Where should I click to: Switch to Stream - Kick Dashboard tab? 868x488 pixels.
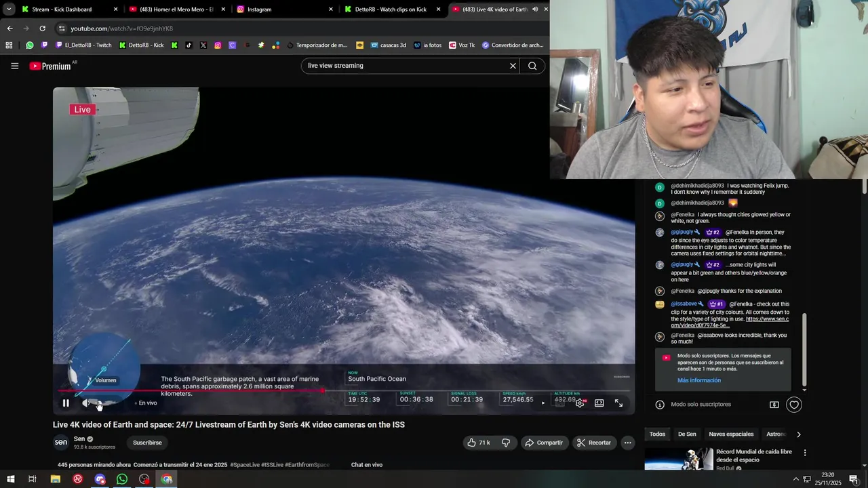(69, 9)
